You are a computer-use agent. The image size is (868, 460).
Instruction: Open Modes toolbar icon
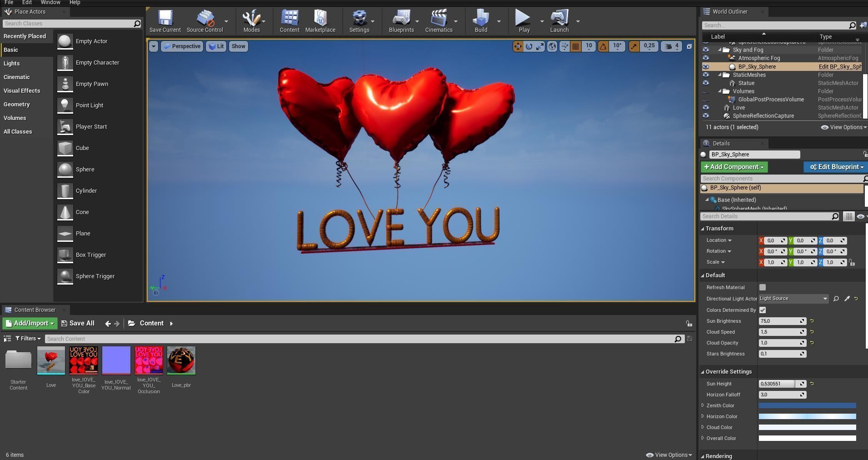251,21
